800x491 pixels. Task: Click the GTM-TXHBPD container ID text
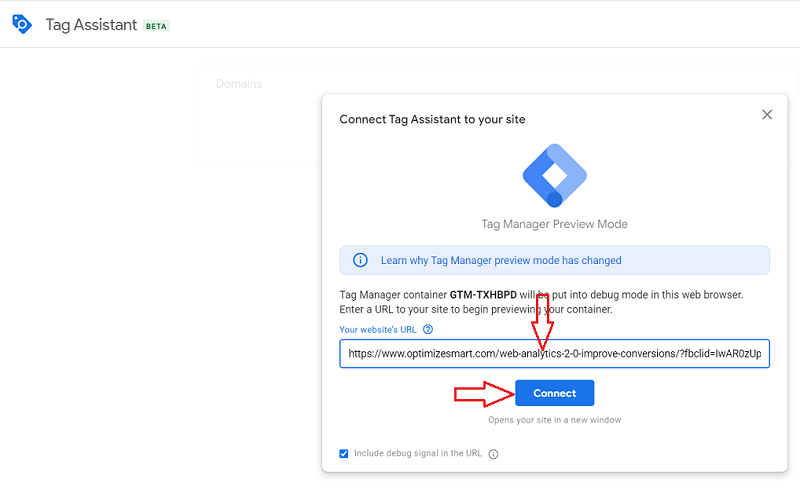click(483, 295)
